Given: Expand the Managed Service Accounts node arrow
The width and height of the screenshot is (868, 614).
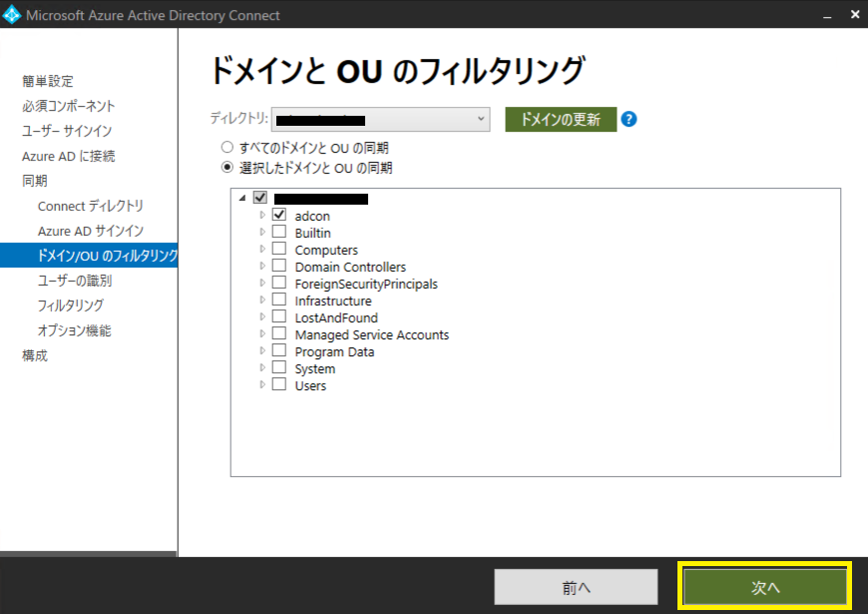Looking at the screenshot, I should click(262, 334).
